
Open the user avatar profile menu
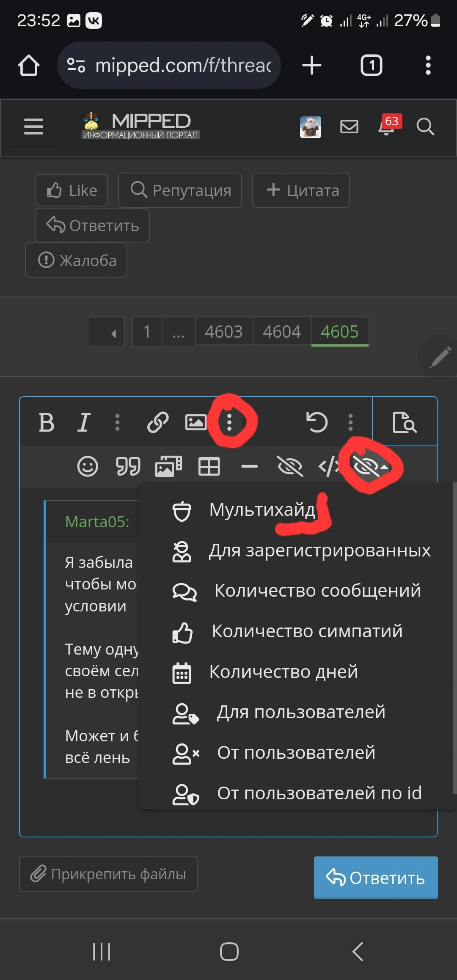pyautogui.click(x=311, y=127)
